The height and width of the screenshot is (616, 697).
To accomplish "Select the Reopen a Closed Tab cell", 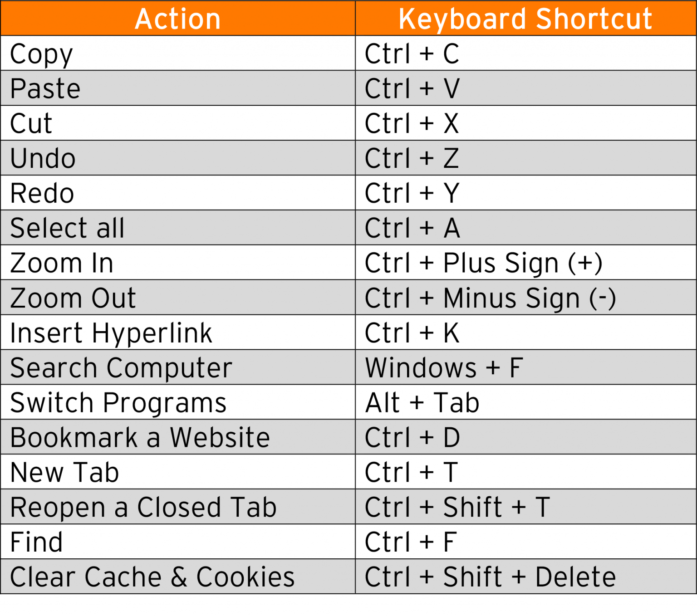I will [x=143, y=507].
